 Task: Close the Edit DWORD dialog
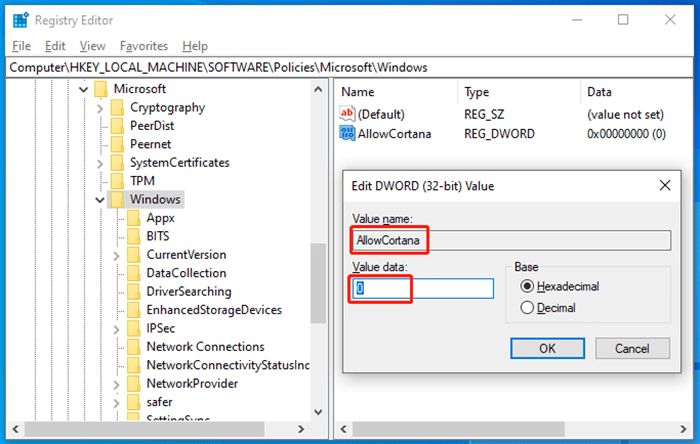[x=665, y=185]
